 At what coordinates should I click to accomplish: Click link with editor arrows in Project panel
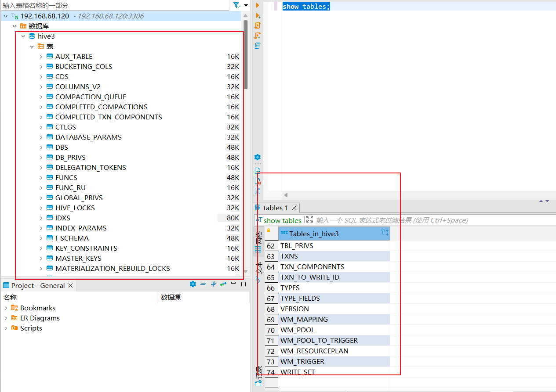click(x=223, y=284)
